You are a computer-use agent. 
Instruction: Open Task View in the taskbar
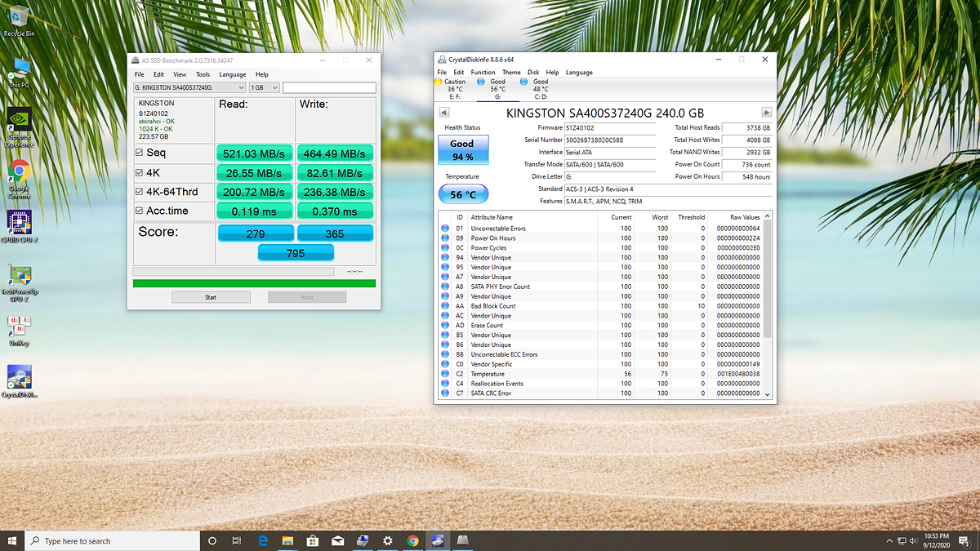(x=237, y=540)
